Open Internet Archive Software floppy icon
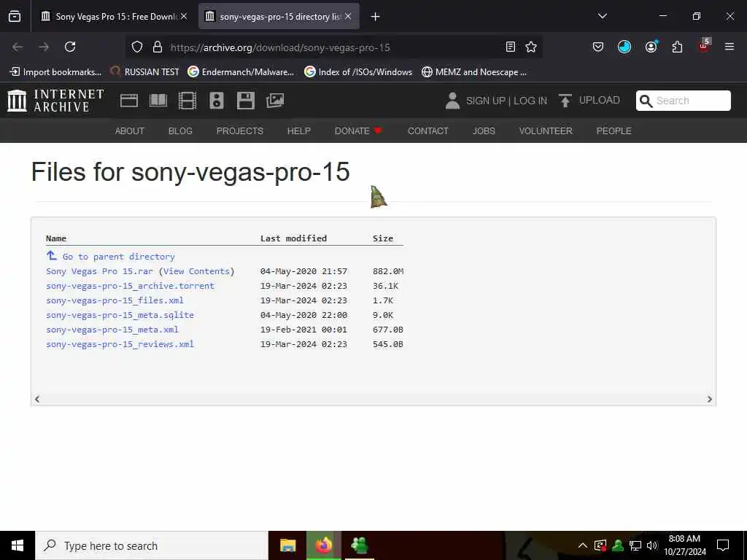This screenshot has height=560, width=747. tap(245, 101)
